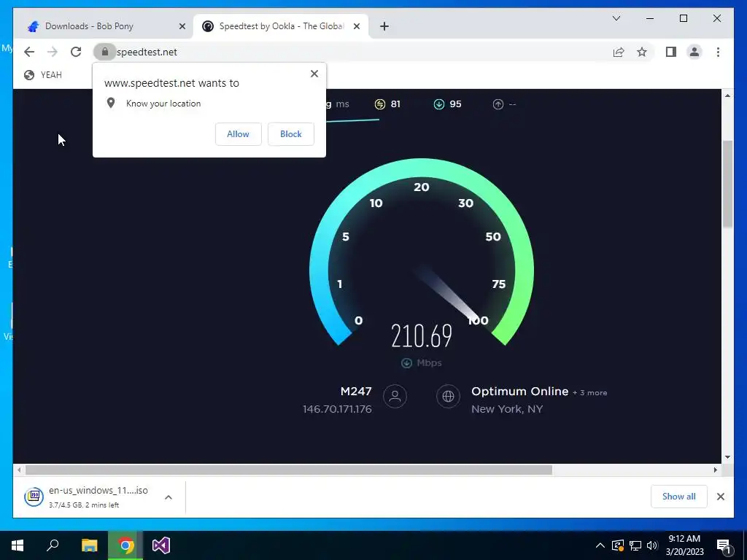Click the share this page icon

click(x=619, y=52)
